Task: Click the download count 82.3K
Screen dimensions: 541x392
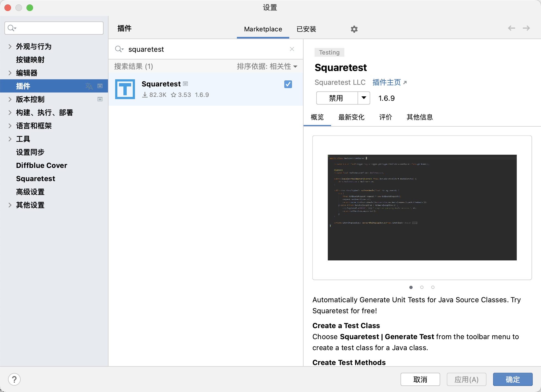Action: point(154,95)
